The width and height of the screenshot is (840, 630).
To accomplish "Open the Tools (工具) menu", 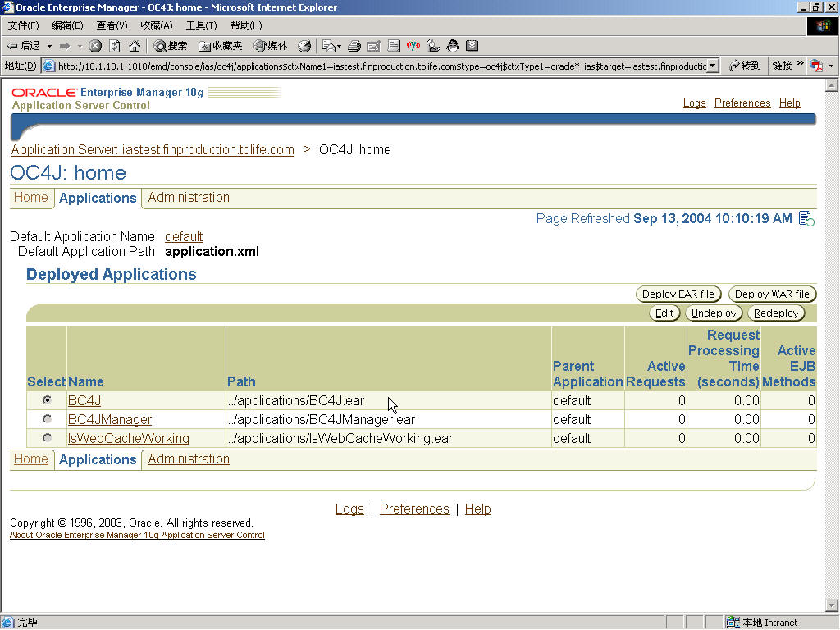I will tap(201, 25).
